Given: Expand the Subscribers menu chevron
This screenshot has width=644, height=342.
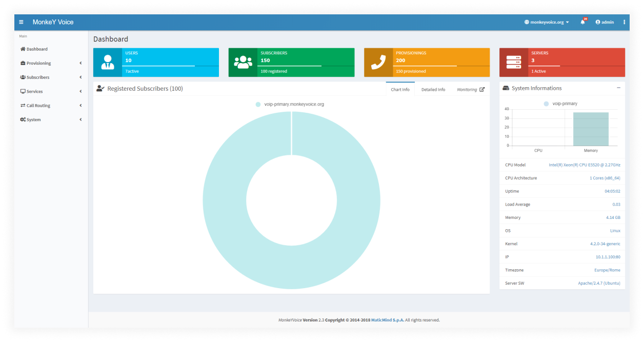Looking at the screenshot, I should coord(80,77).
